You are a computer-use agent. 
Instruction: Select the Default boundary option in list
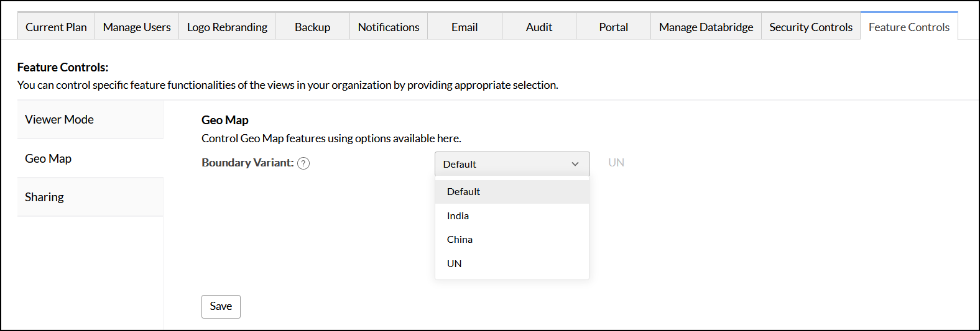(463, 192)
